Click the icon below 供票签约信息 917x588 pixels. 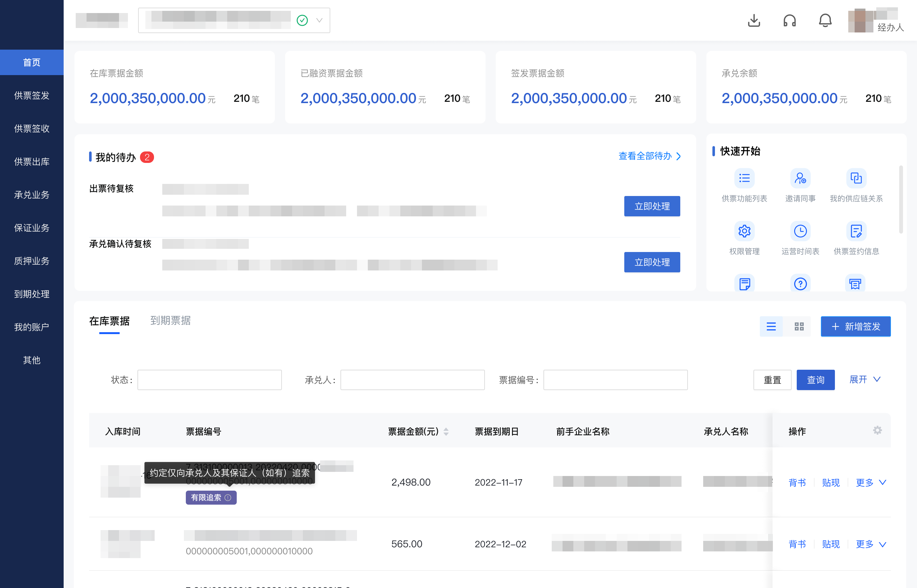[855, 283]
